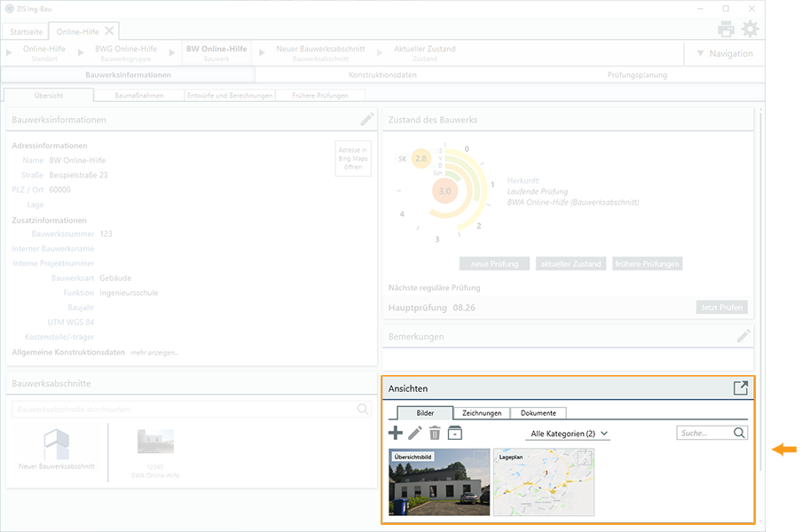This screenshot has height=532, width=802.
Task: Expand general construction data via mehr anzeigen
Action: (154, 353)
